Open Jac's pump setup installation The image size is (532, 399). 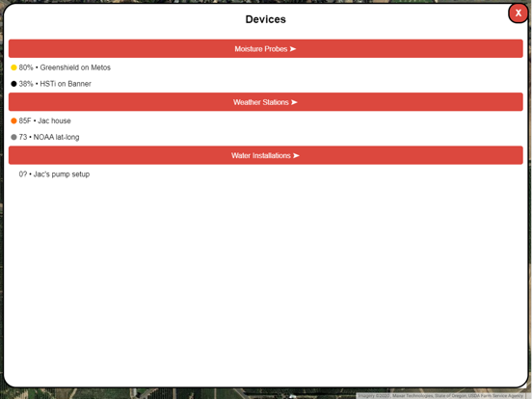(54, 174)
